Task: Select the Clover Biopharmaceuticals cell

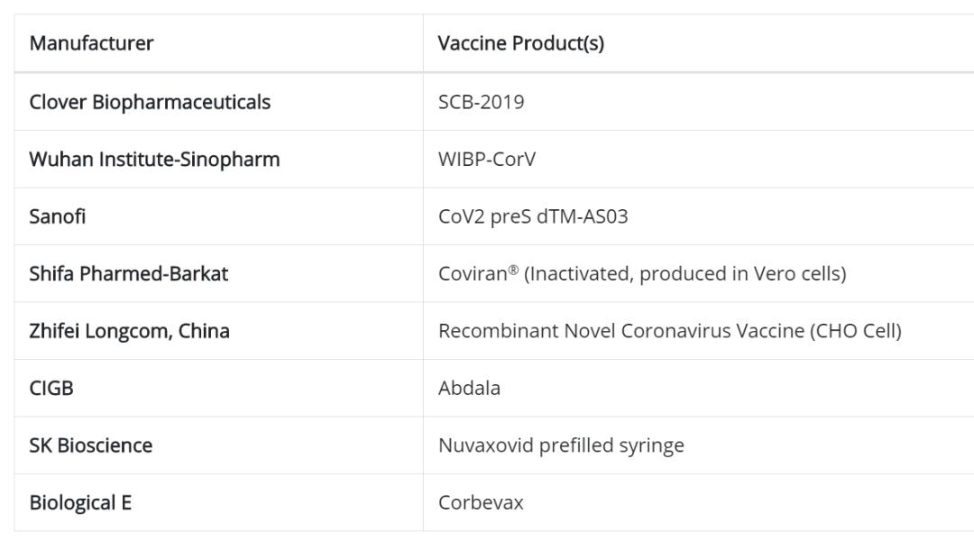Action: pyautogui.click(x=150, y=102)
